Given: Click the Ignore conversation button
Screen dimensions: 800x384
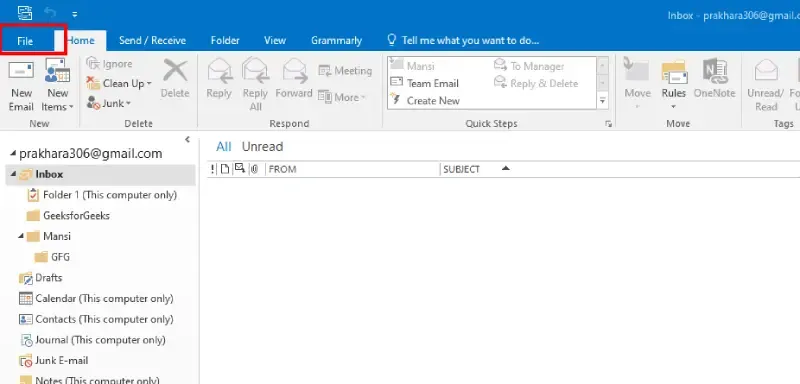Looking at the screenshot, I should tap(109, 64).
